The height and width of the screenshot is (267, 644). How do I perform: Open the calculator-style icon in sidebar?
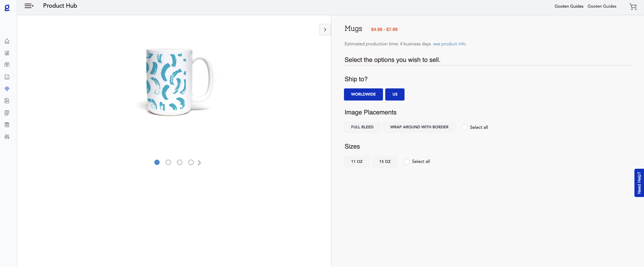(x=7, y=113)
